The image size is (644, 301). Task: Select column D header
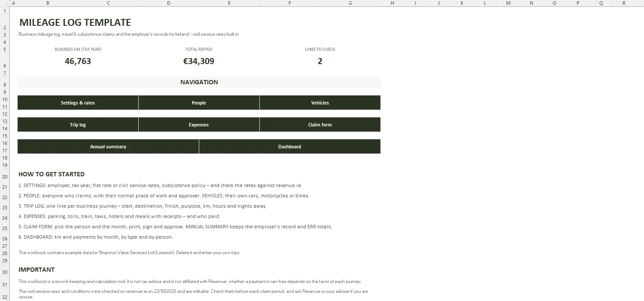tap(169, 3)
